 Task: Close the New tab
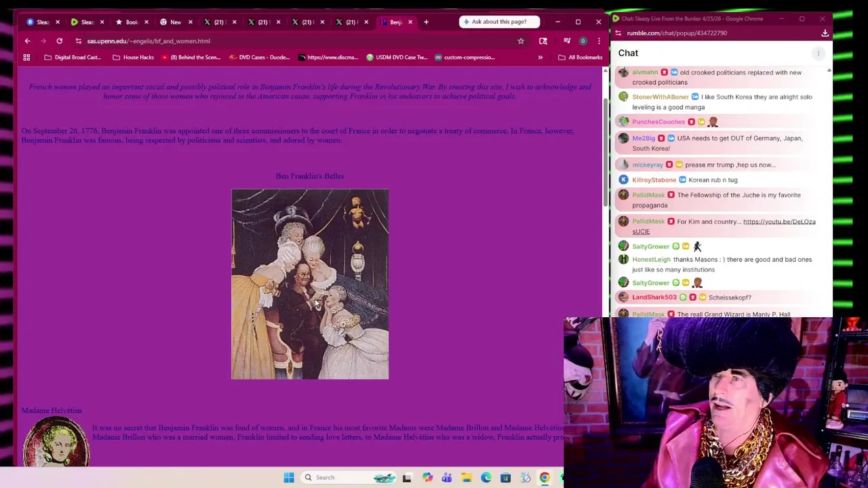pos(190,22)
